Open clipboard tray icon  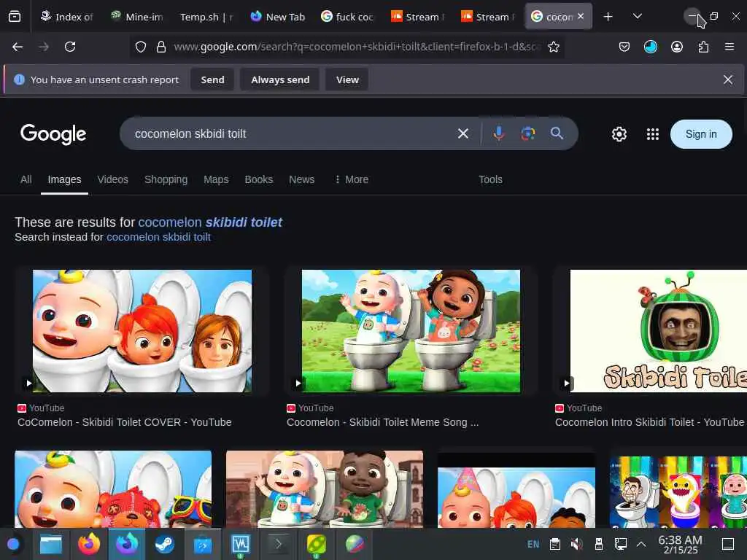[x=554, y=544]
